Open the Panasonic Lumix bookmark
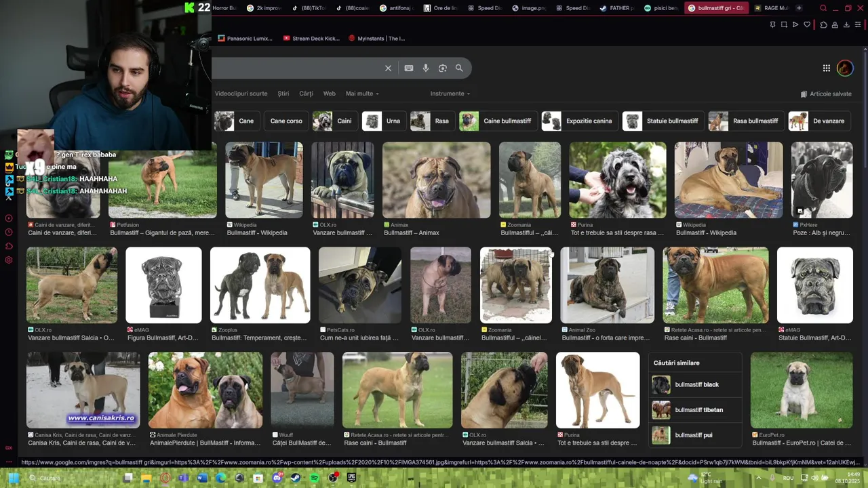 click(x=245, y=39)
